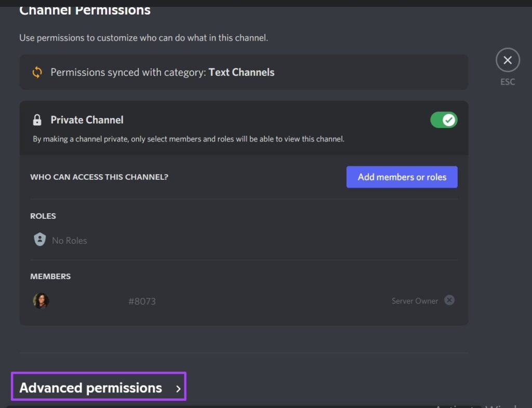Click the remove X icon beside Server Owner

coord(449,300)
